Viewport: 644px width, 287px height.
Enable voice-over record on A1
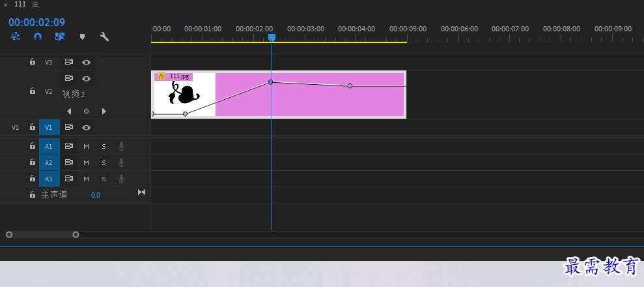(x=121, y=146)
